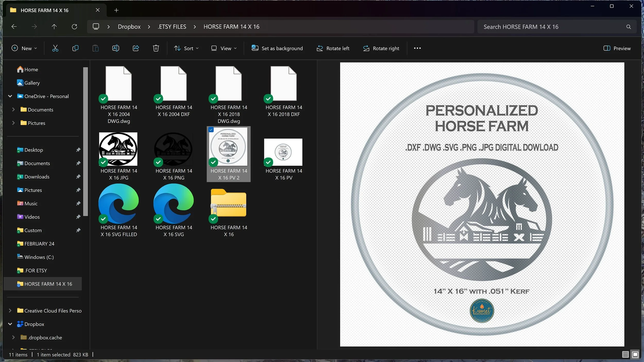644x362 pixels.
Task: Open the Sort dropdown
Action: pyautogui.click(x=186, y=48)
